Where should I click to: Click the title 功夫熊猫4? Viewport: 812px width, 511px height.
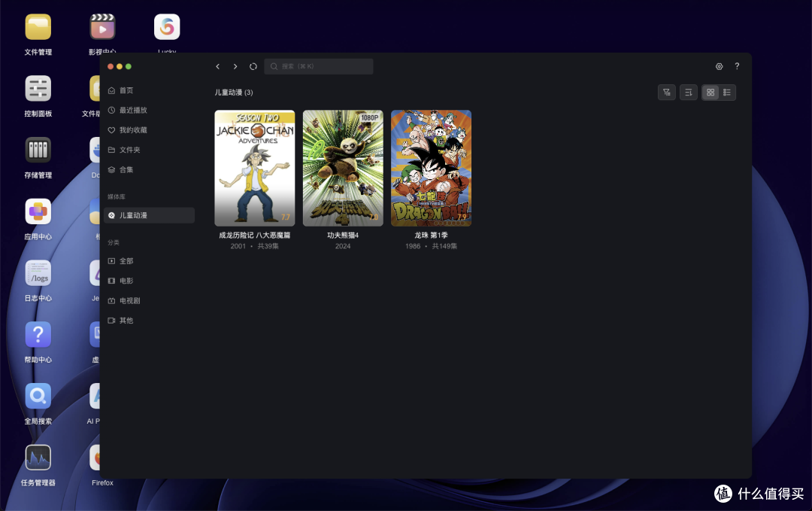343,236
